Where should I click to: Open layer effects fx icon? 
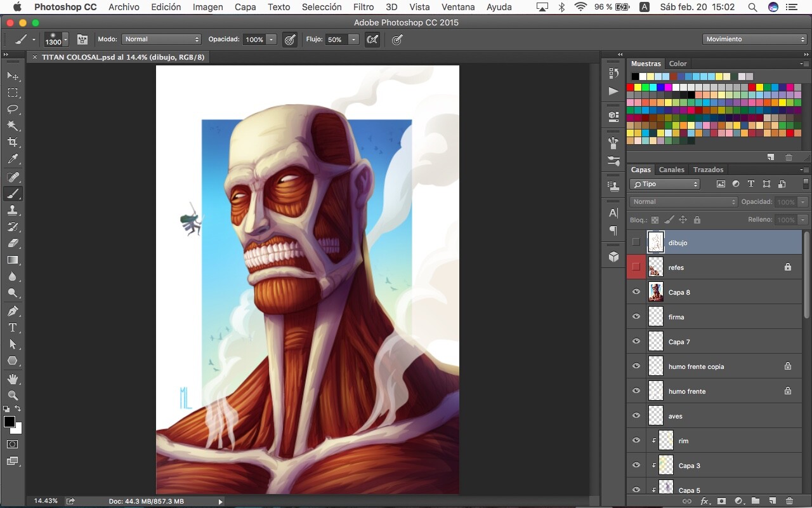point(704,501)
